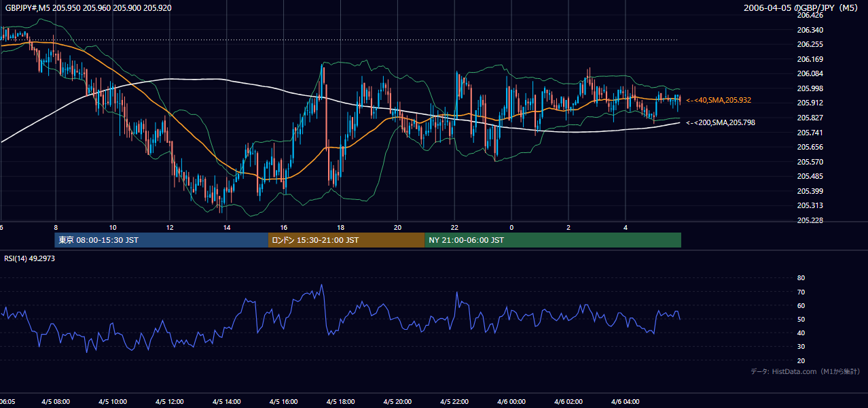Click the HistData.com data source credit
This screenshot has height=408, width=868.
pos(805,371)
